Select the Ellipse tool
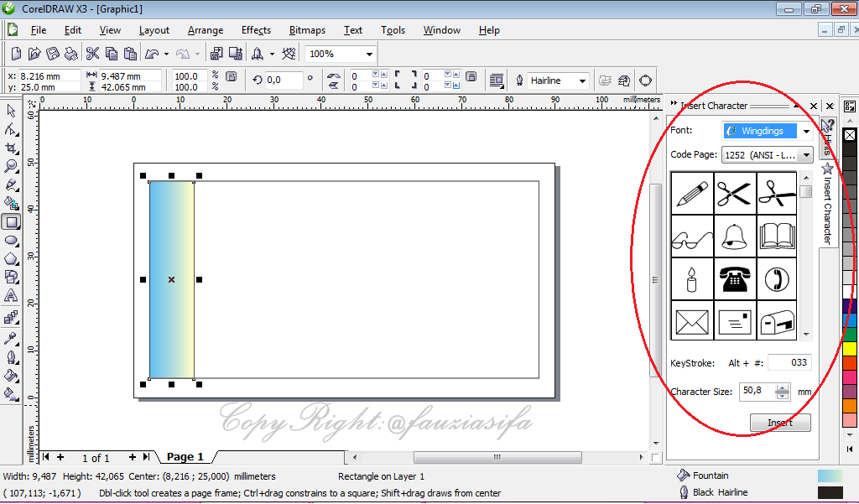The height and width of the screenshot is (504, 859). click(x=11, y=241)
